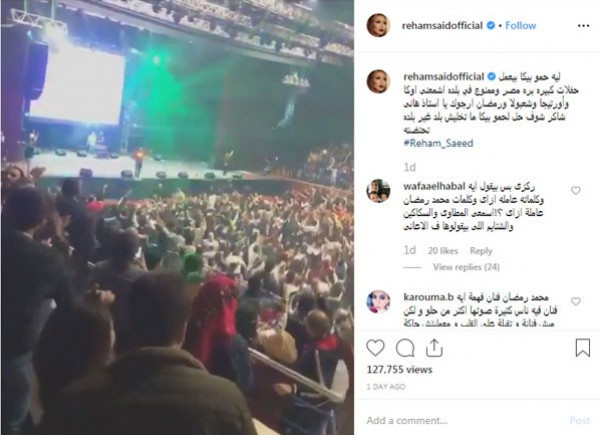Save post using the bookmark icon
The height and width of the screenshot is (435, 600).
coord(582,348)
